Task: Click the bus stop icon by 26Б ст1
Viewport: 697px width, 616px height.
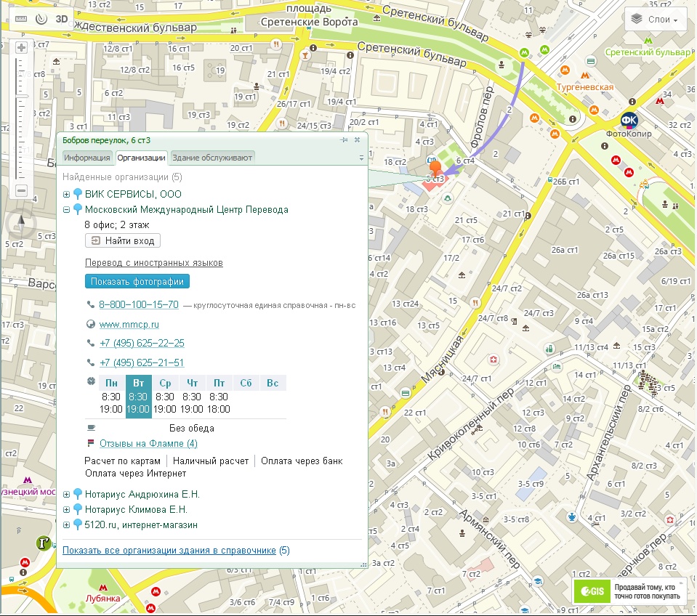Action: coord(550,181)
